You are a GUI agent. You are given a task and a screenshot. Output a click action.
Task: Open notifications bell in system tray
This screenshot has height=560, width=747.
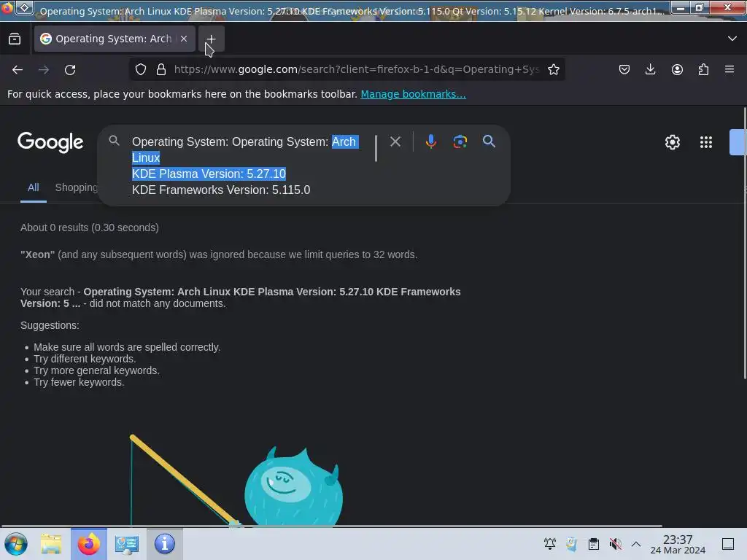pos(550,544)
